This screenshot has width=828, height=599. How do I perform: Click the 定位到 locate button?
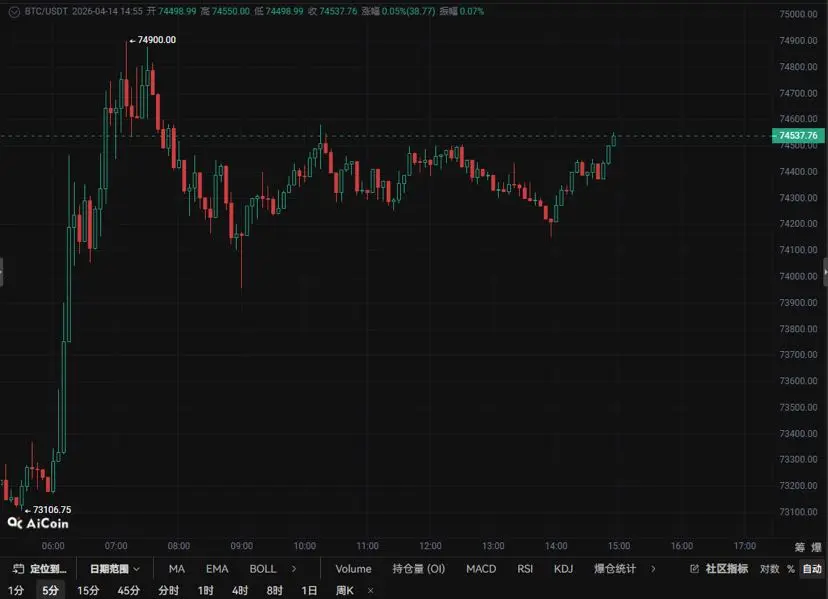[x=40, y=569]
